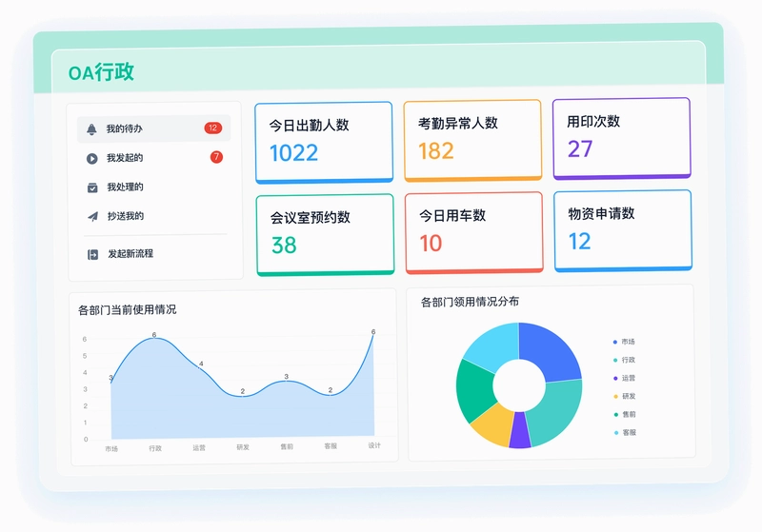Open the 我发起的 menu item

(x=153, y=158)
